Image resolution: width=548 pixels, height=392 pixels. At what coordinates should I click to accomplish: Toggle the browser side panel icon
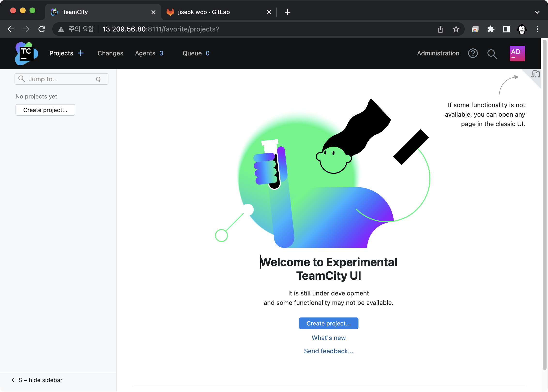pyautogui.click(x=506, y=29)
